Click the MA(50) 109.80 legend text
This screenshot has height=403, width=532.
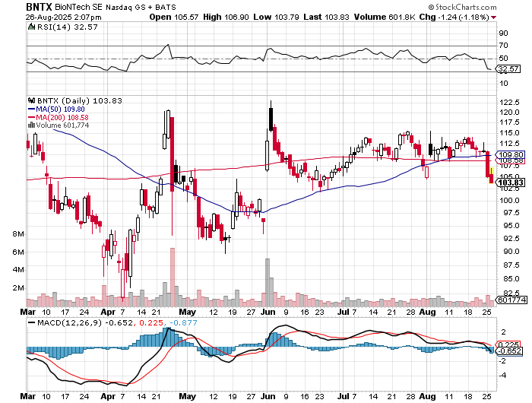pos(60,109)
